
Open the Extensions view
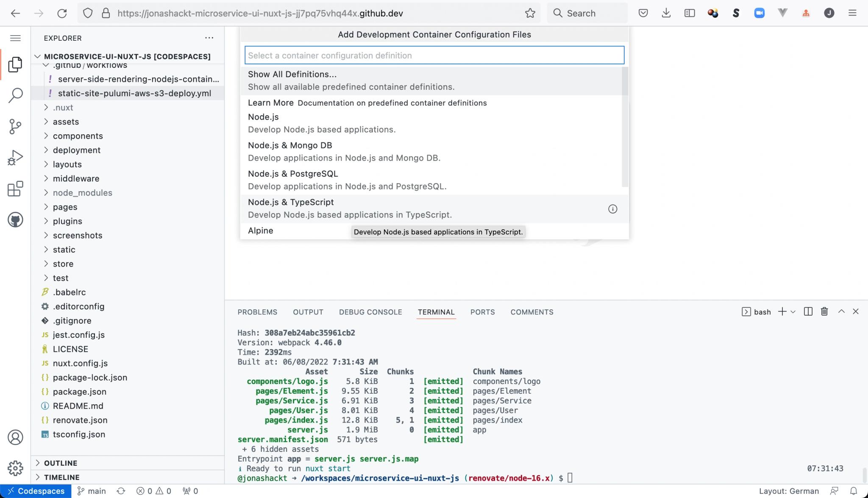click(x=16, y=189)
